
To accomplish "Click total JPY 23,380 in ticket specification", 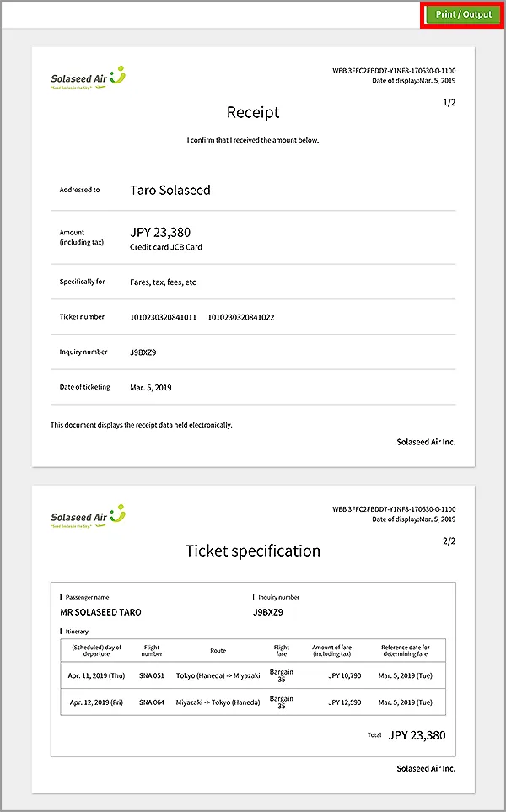I will pyautogui.click(x=417, y=735).
